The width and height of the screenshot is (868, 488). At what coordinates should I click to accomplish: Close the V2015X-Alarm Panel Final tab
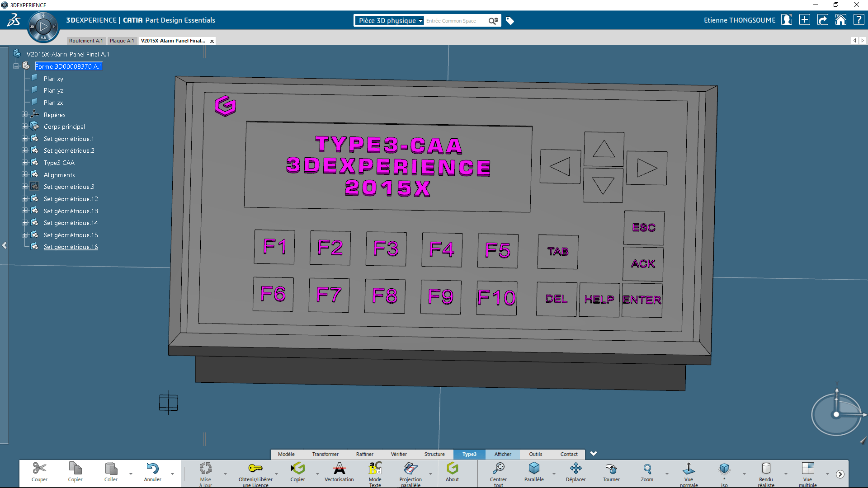(212, 41)
